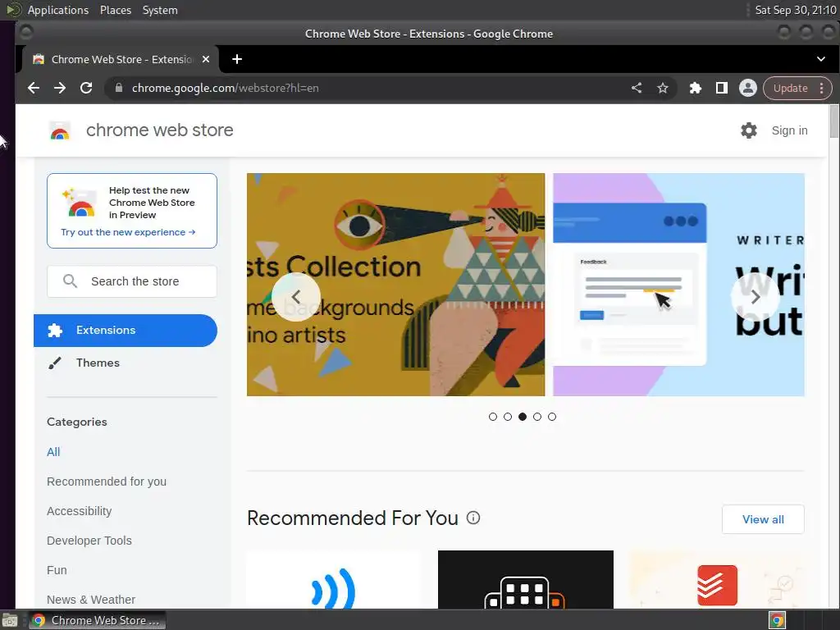Image resolution: width=840 pixels, height=630 pixels.
Task: Open the Places menu
Action: tap(115, 10)
